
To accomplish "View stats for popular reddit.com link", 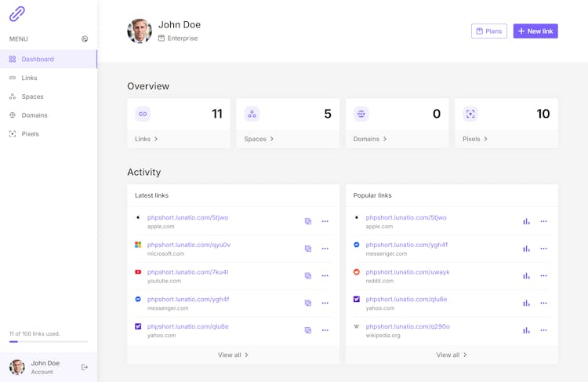I will pyautogui.click(x=526, y=276).
